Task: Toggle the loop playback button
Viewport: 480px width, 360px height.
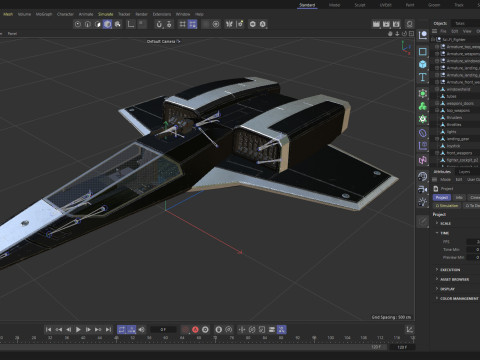Action: (122, 329)
